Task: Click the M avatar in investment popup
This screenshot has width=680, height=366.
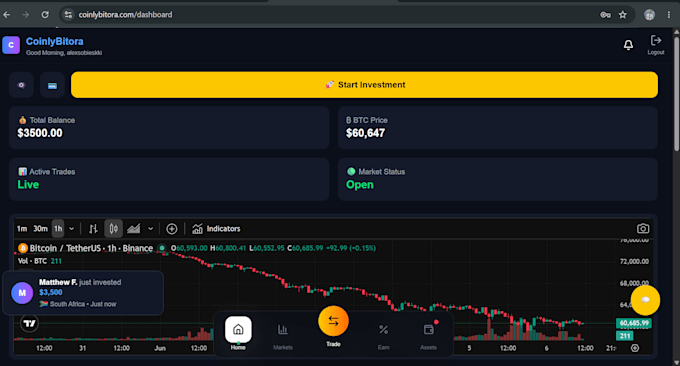Action: click(x=22, y=293)
